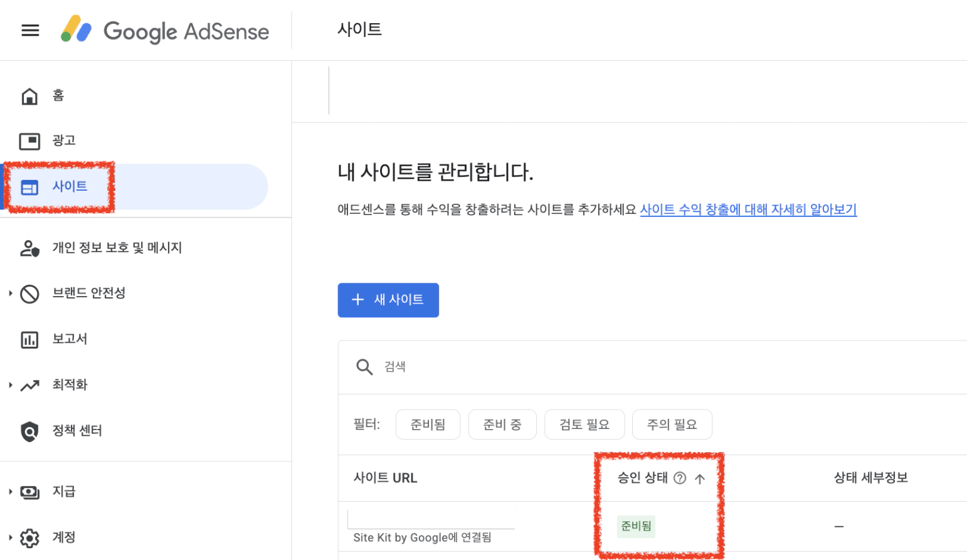The height and width of the screenshot is (560, 967).
Task: Toggle the 준비됨 filter chip
Action: [428, 425]
